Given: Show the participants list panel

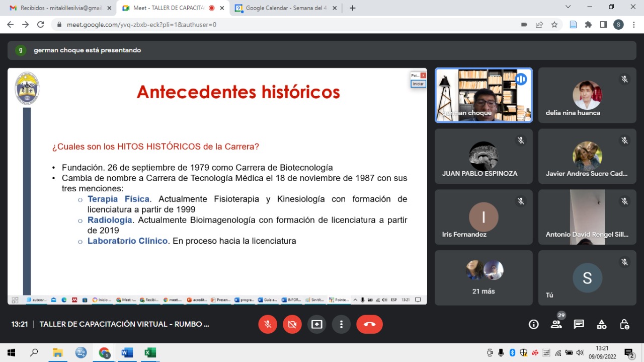Looking at the screenshot, I should [x=556, y=325].
